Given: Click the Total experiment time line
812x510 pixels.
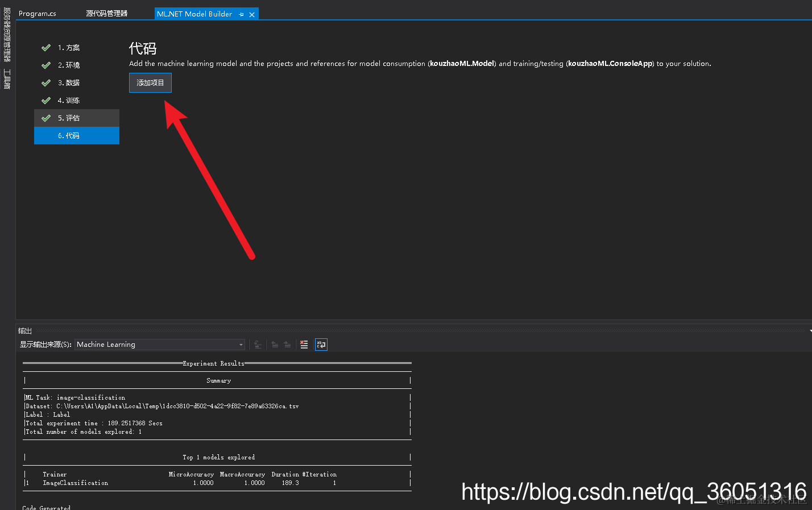Looking at the screenshot, I should tap(93, 423).
